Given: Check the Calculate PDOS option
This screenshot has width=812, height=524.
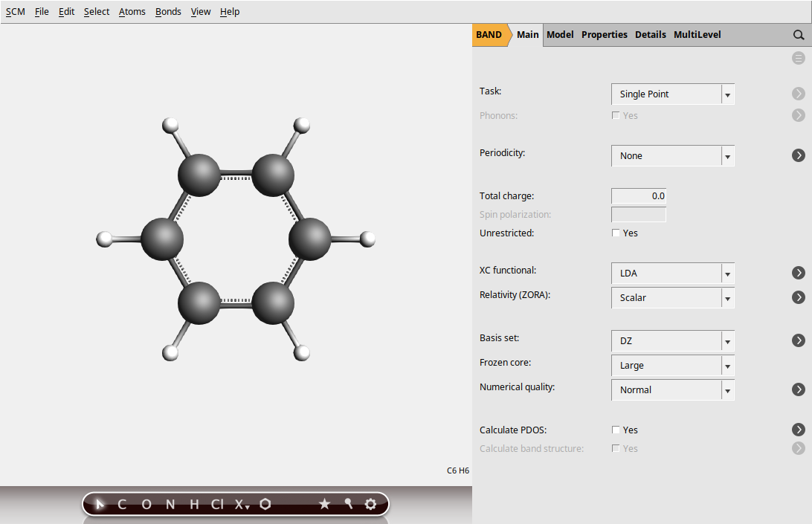Looking at the screenshot, I should (x=616, y=430).
